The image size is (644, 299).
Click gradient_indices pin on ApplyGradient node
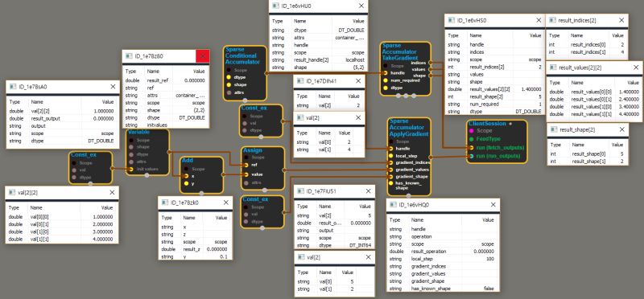coord(391,163)
